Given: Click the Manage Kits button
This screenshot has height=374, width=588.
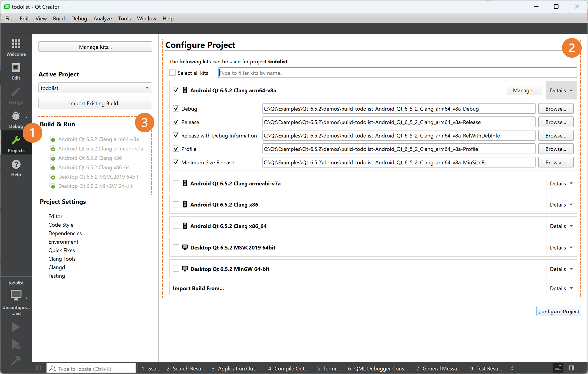Looking at the screenshot, I should (95, 47).
